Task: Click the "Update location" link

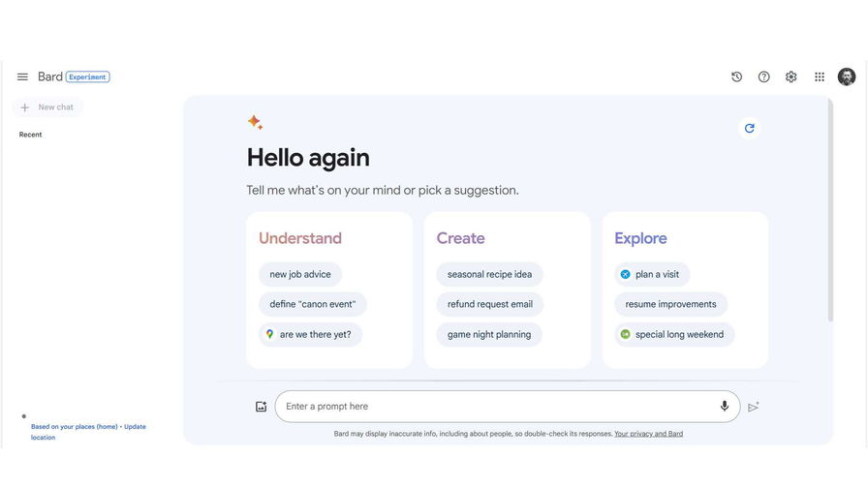Action: [x=134, y=427]
